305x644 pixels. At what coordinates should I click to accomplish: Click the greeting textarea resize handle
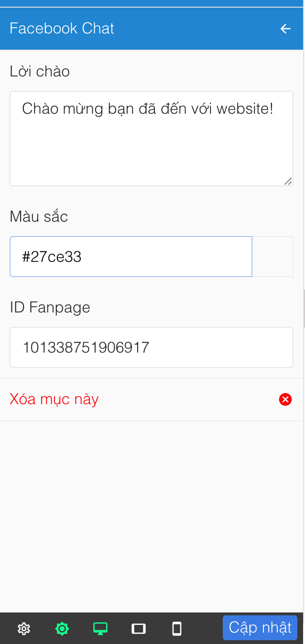tap(288, 181)
